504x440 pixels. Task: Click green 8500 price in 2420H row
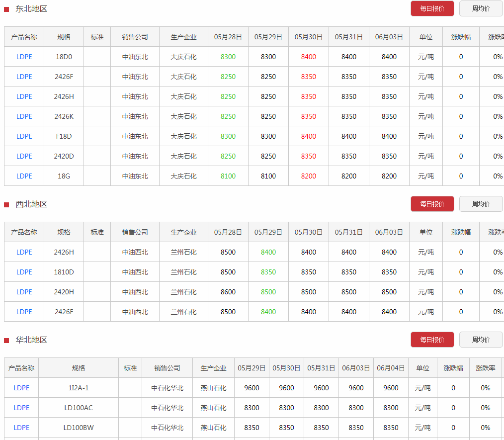pyautogui.click(x=268, y=292)
